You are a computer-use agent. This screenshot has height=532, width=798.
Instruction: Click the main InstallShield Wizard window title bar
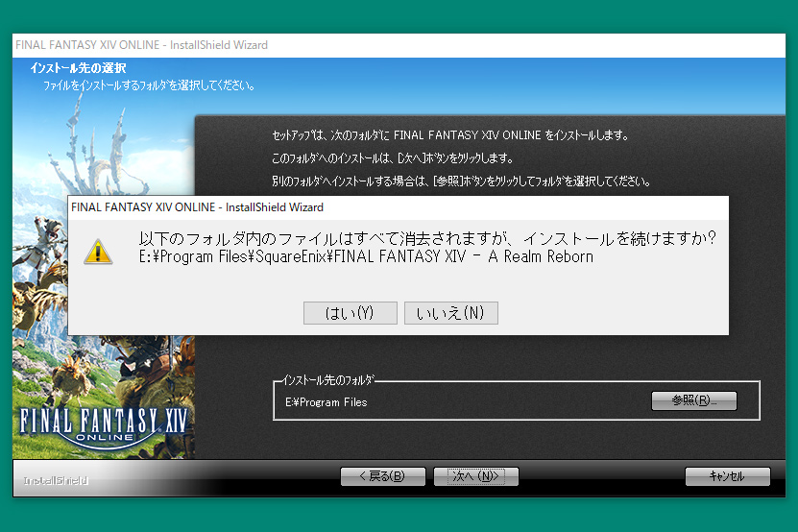click(x=288, y=44)
